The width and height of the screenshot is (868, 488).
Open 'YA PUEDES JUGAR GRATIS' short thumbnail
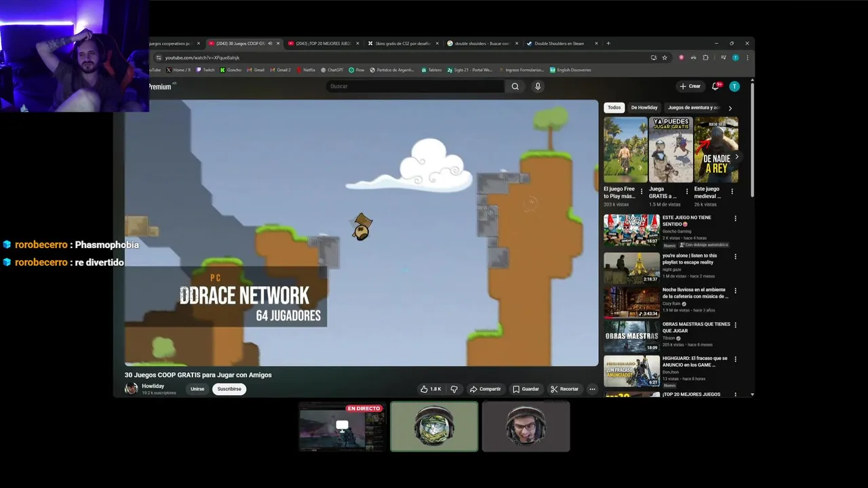[x=671, y=149]
